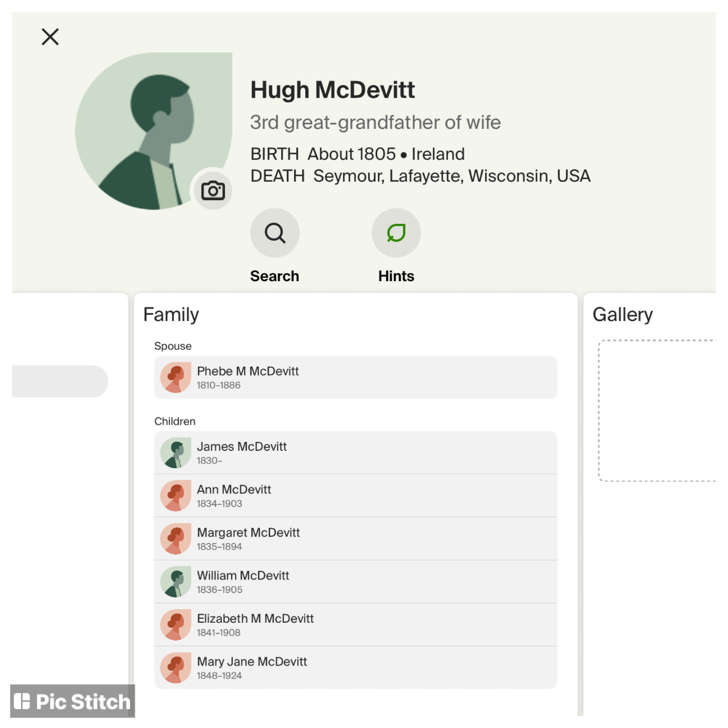Click Ann McDevitt's avatar icon
Screen dimensions: 728x728
(x=175, y=496)
